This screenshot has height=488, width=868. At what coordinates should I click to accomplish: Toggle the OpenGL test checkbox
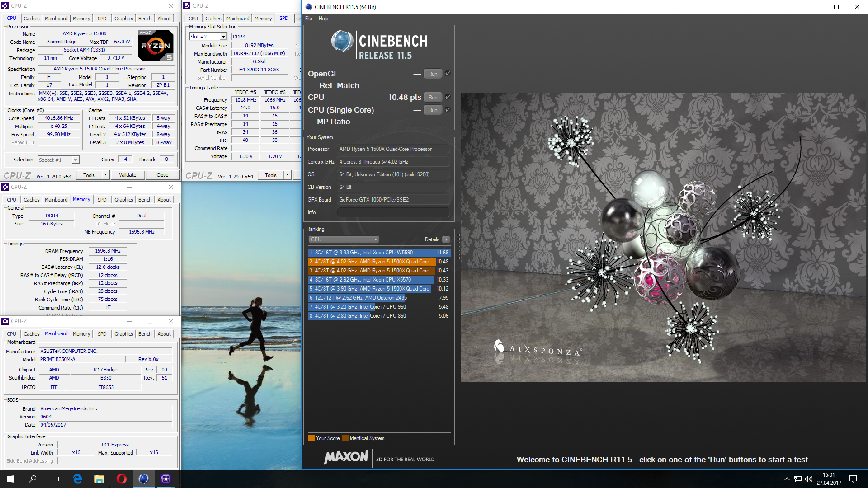click(448, 74)
